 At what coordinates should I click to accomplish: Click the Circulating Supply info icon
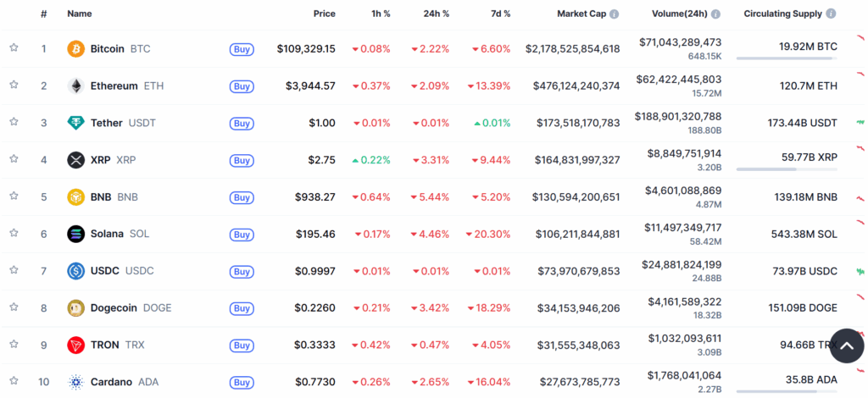click(x=831, y=14)
